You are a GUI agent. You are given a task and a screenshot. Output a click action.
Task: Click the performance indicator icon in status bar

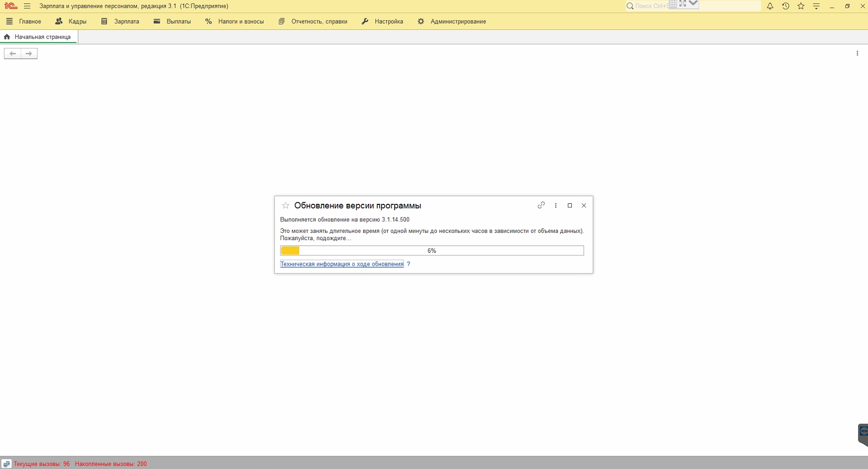pyautogui.click(x=6, y=464)
